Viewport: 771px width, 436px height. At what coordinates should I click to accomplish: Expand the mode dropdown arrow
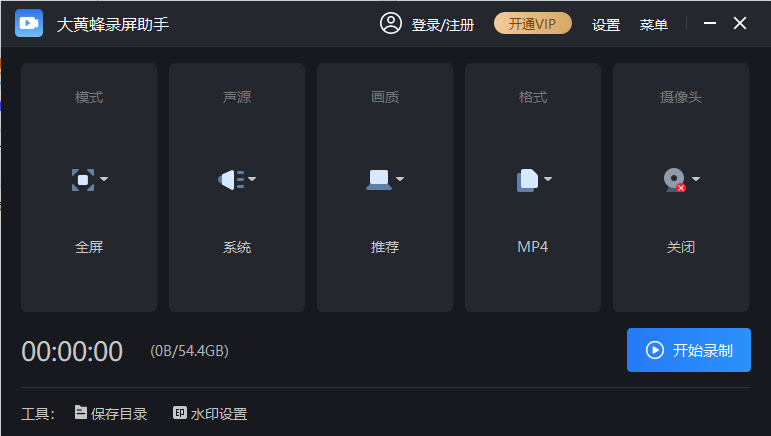104,179
